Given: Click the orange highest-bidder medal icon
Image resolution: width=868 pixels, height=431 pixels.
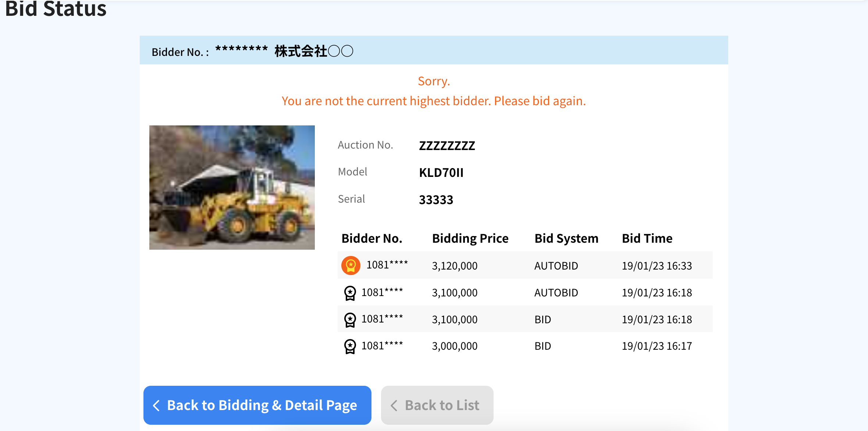Looking at the screenshot, I should point(351,266).
